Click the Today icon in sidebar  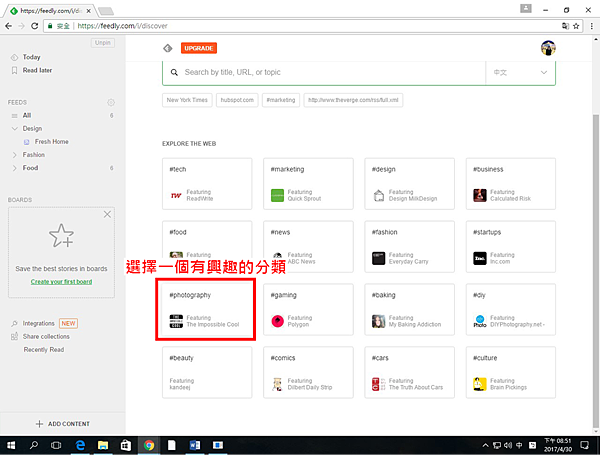pos(14,57)
